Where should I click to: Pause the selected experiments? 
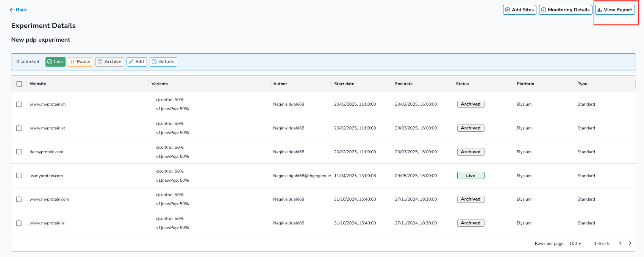click(x=80, y=62)
